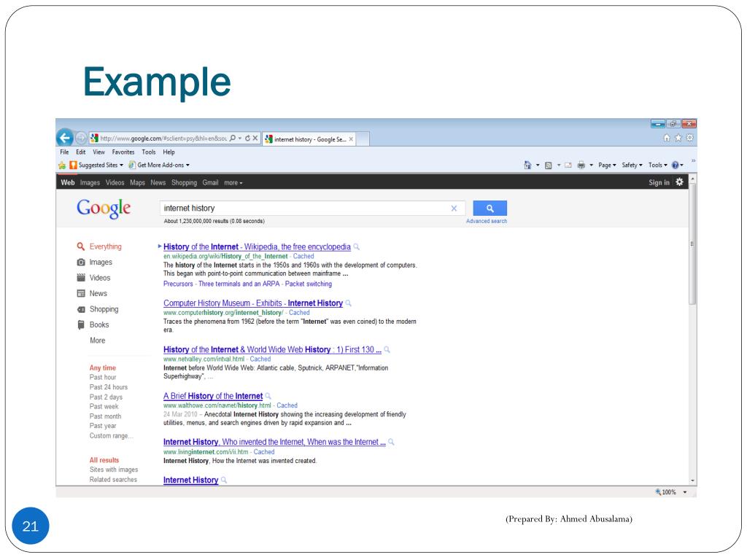747x560 pixels.
Task: Open the File menu
Action: pyautogui.click(x=64, y=152)
